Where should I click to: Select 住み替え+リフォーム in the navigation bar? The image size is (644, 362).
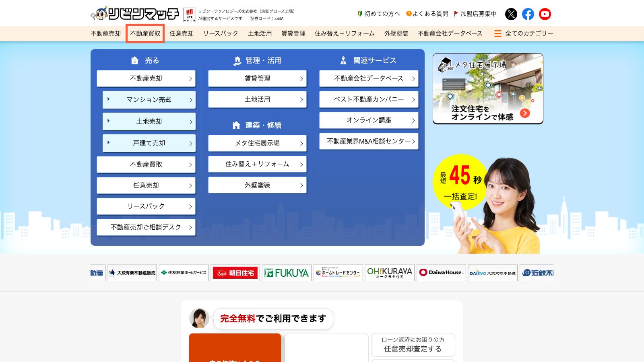pyautogui.click(x=345, y=33)
